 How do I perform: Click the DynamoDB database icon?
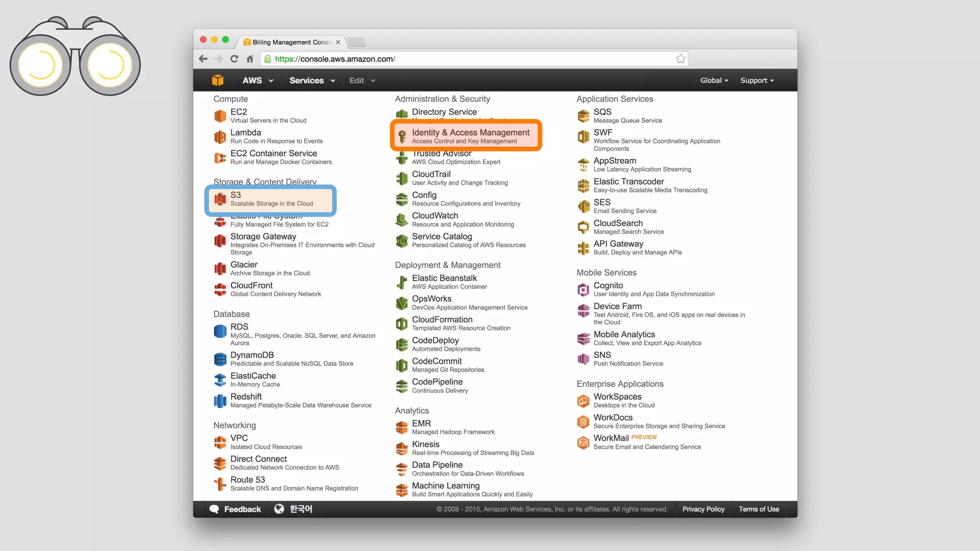point(220,359)
